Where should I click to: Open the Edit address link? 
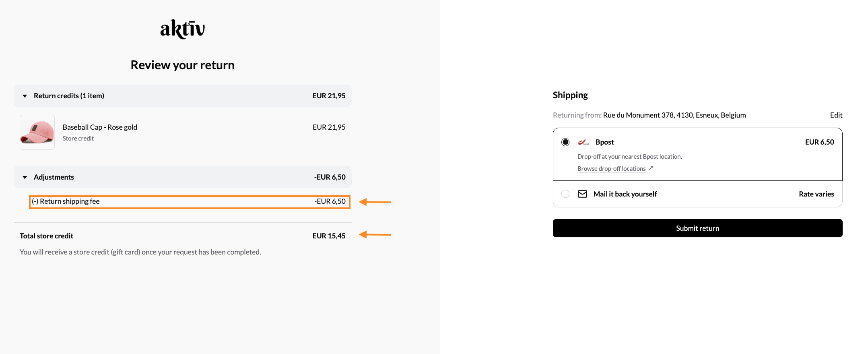[x=836, y=115]
